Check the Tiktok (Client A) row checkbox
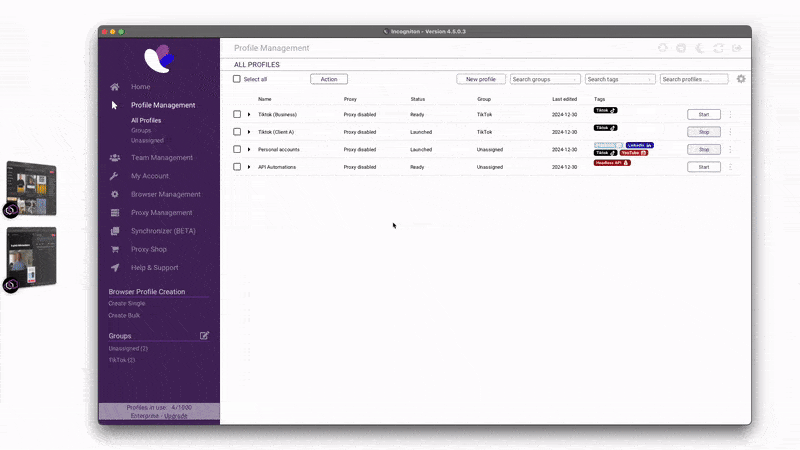Image resolution: width=800 pixels, height=450 pixels. tap(237, 132)
